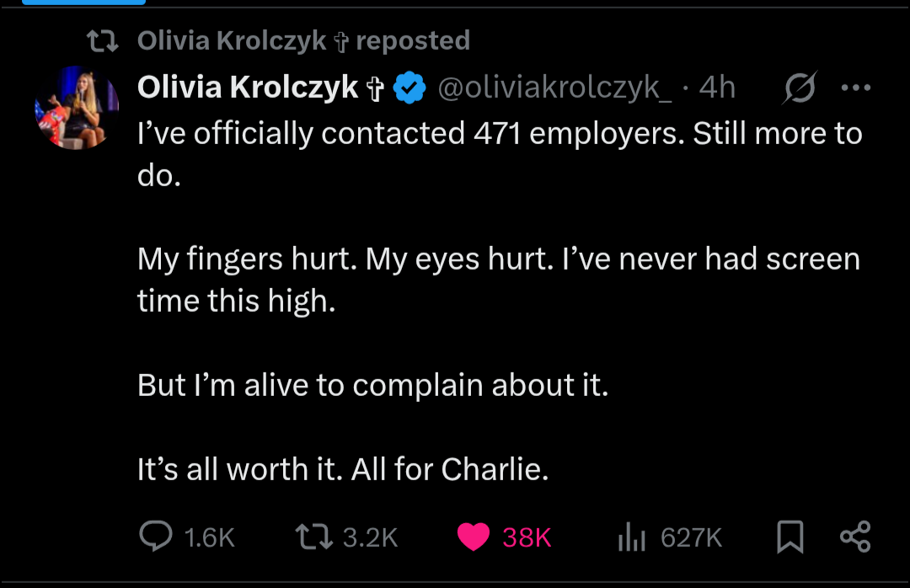
Task: Click the share icon on the post
Action: pos(855,537)
